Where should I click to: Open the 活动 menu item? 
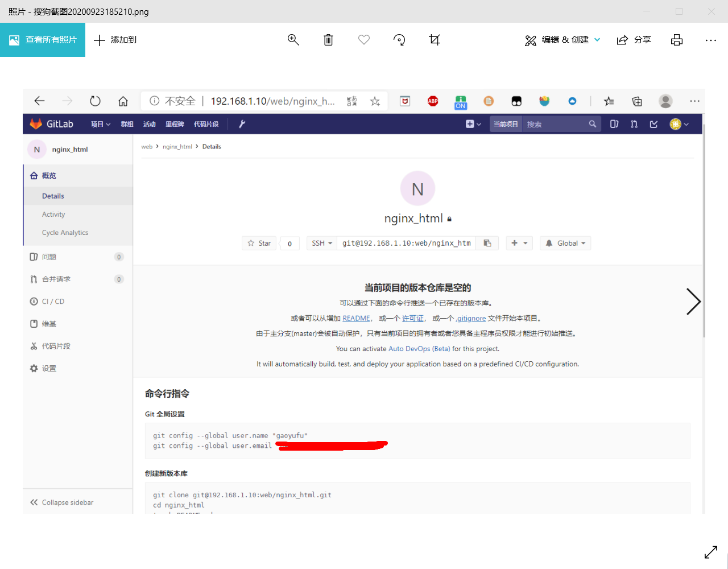coord(150,124)
